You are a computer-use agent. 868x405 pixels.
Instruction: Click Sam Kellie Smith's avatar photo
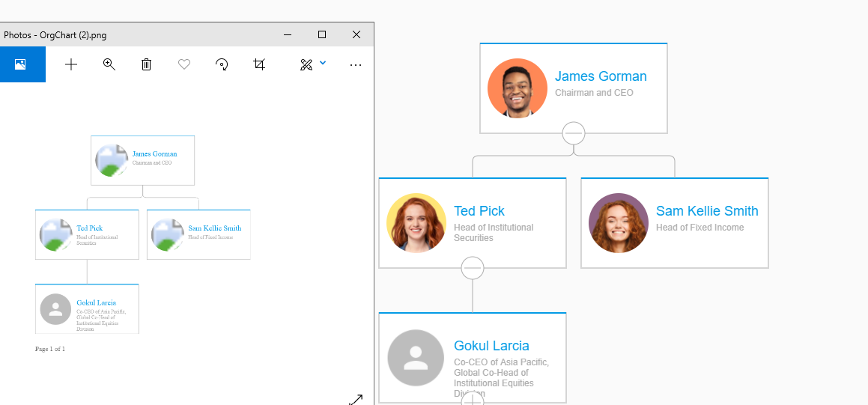[x=619, y=223]
